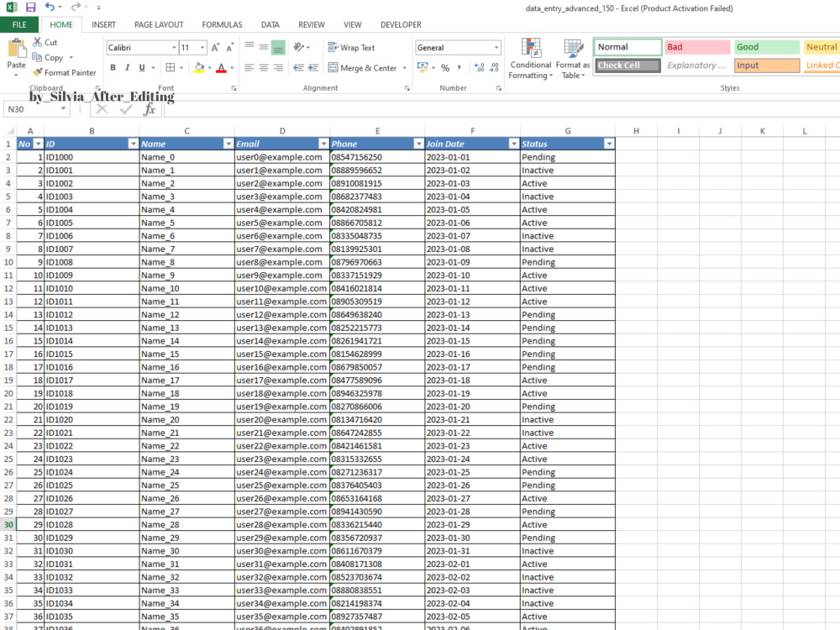Viewport: 840px width, 630px height.
Task: Increase the cell indent
Action: coord(313,67)
